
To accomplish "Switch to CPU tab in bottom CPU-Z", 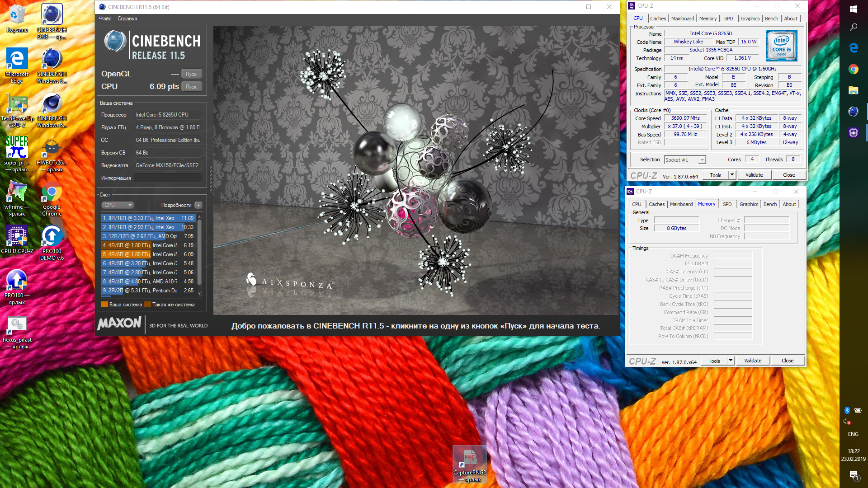I will tap(637, 204).
